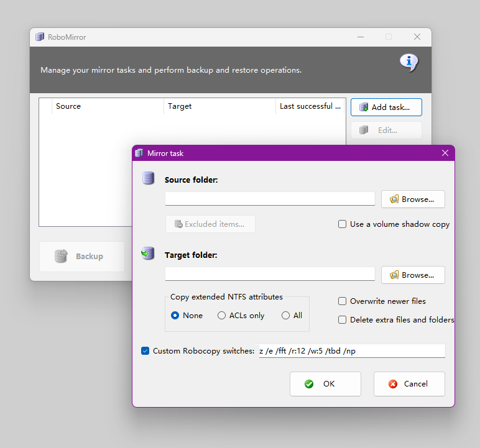The image size is (480, 448).
Task: Select All NTFS attributes radio option
Action: pos(285,316)
